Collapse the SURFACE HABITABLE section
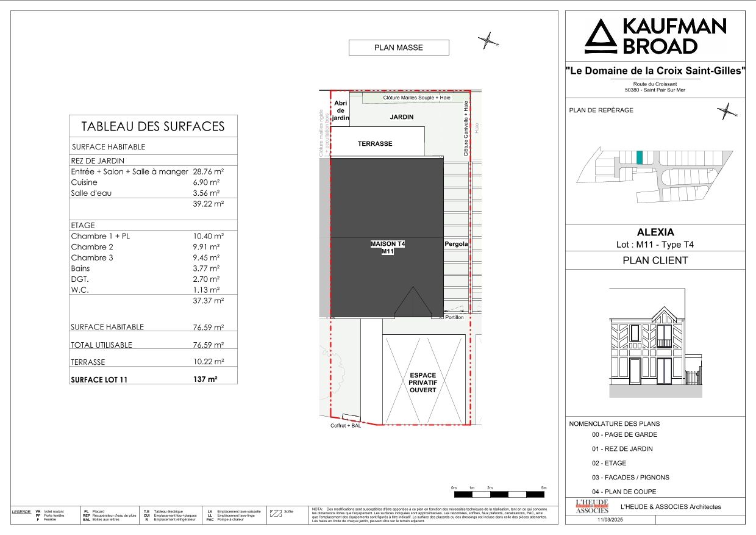The width and height of the screenshot is (756, 535). click(108, 146)
